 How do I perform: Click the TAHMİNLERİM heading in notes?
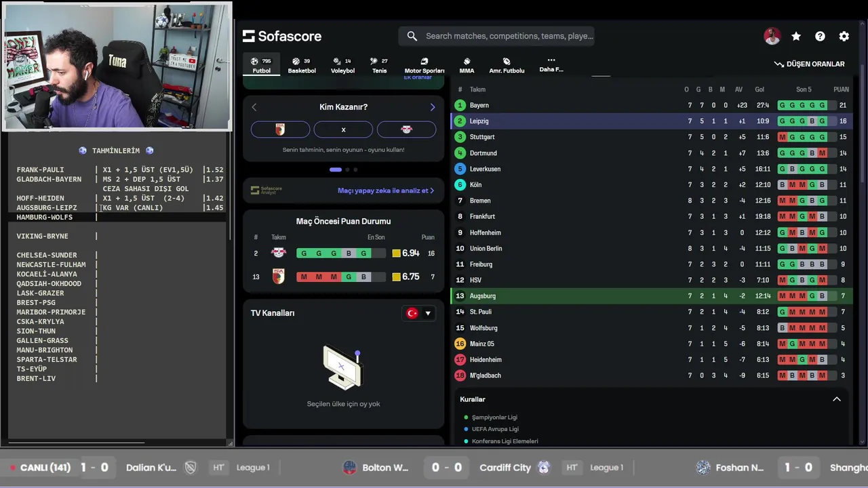coord(116,150)
